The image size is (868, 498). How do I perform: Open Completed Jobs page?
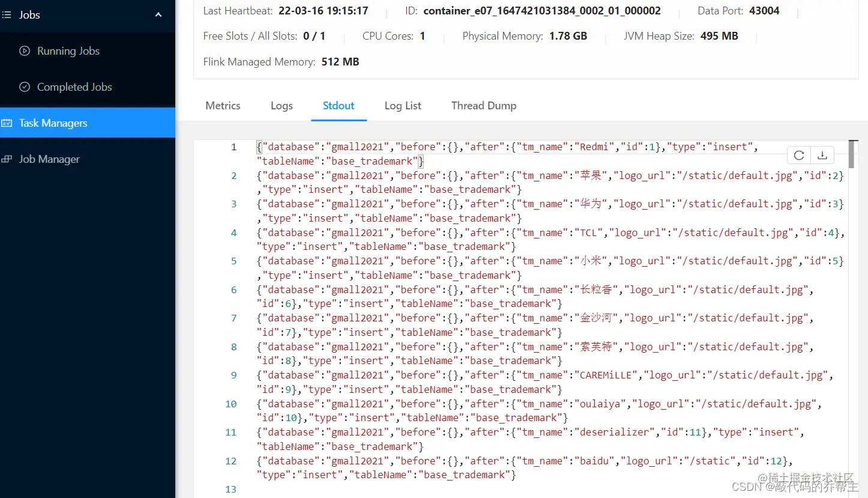tap(74, 87)
